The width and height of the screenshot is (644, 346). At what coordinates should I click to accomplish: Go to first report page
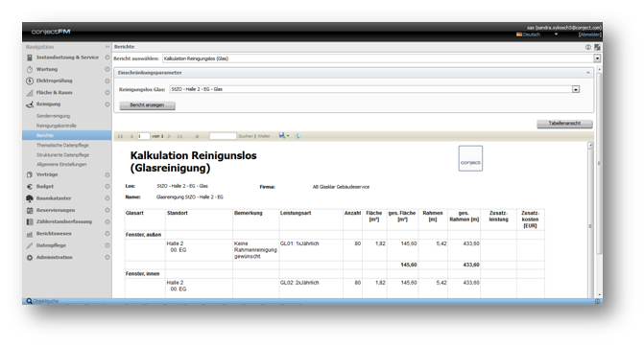(x=120, y=136)
